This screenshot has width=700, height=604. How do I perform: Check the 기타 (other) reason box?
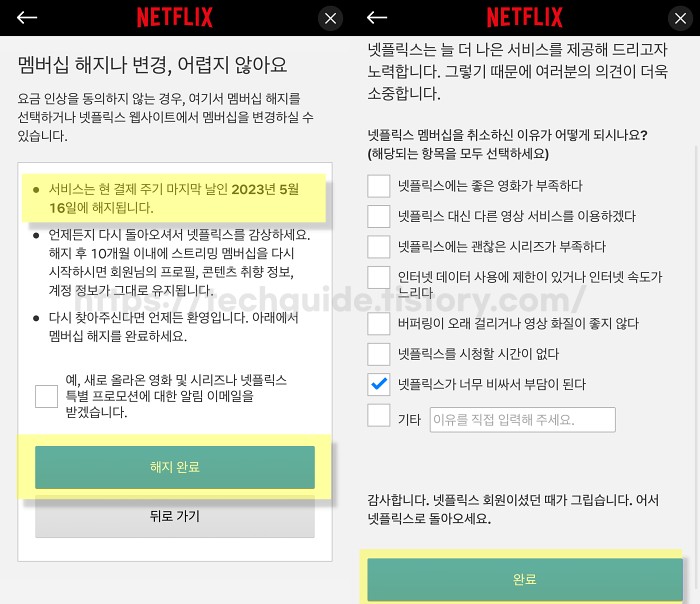pos(379,415)
